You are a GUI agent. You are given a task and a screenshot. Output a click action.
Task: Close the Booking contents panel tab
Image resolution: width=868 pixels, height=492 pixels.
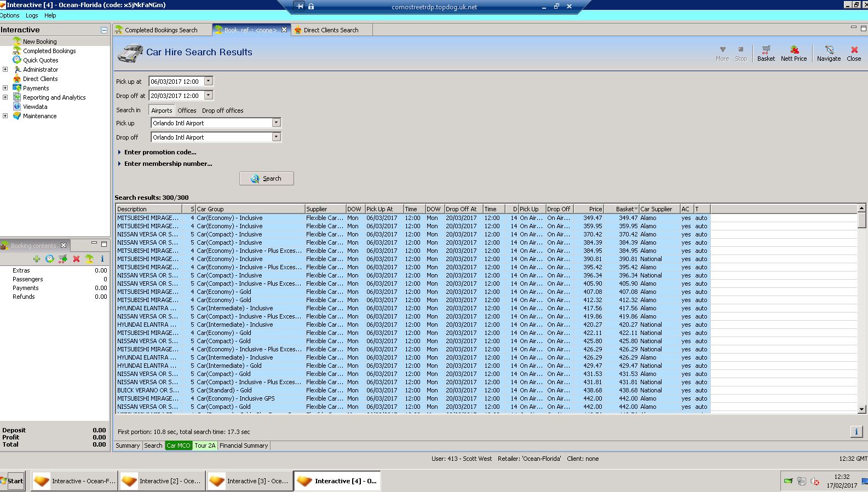(x=64, y=245)
